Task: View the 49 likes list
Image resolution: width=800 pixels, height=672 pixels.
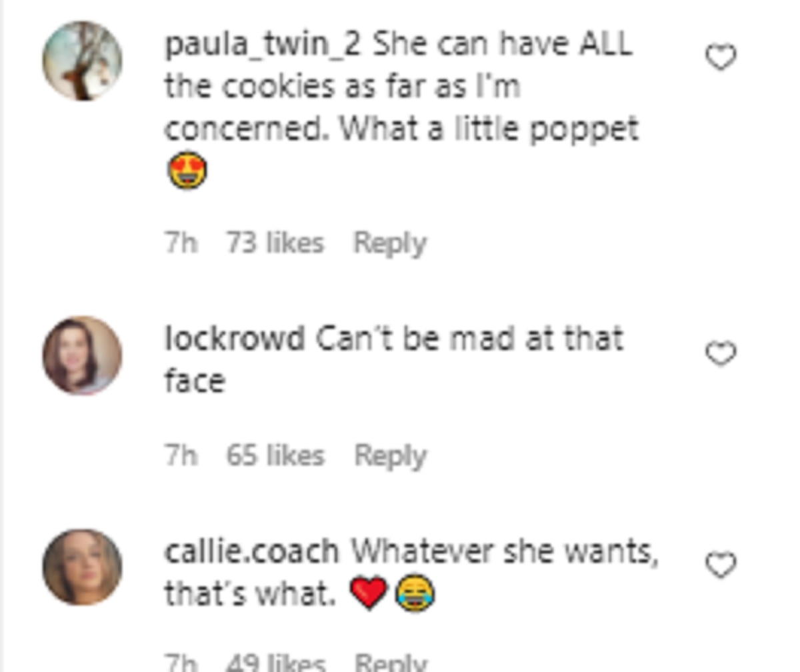Action: point(275,663)
